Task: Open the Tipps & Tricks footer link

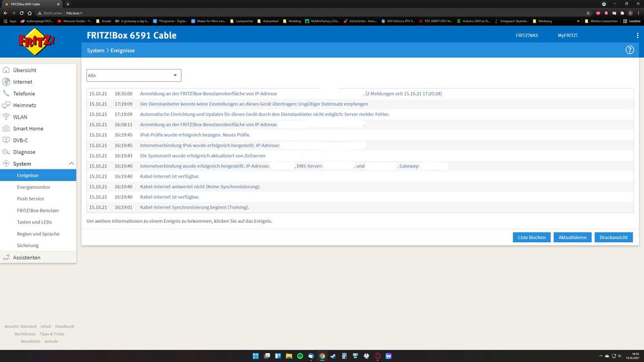Action: pyautogui.click(x=52, y=334)
